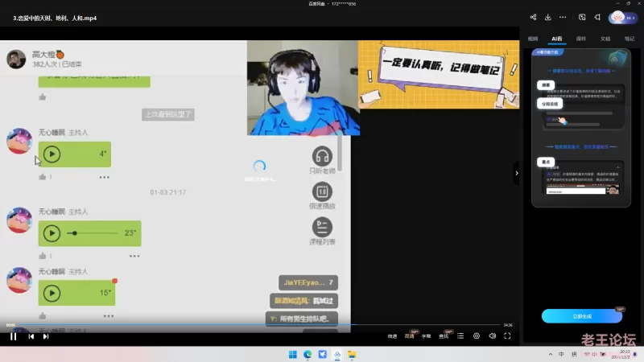Open the 课程列表 course list icon

coord(322,228)
